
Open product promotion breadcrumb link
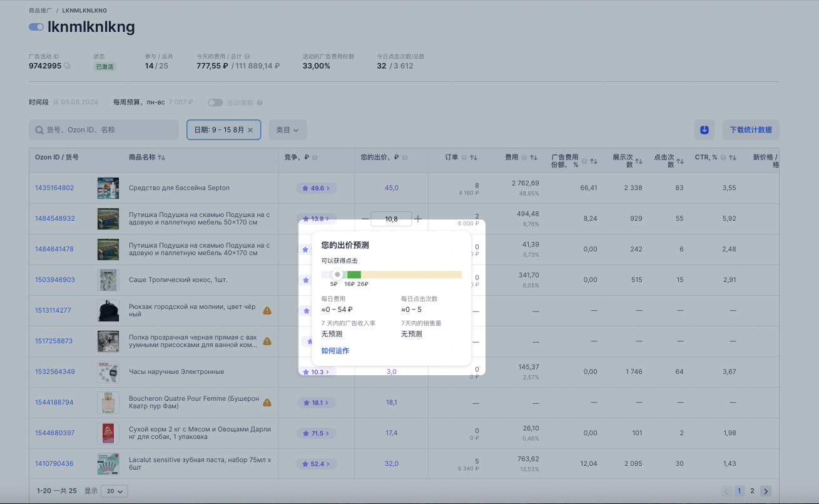pos(41,11)
